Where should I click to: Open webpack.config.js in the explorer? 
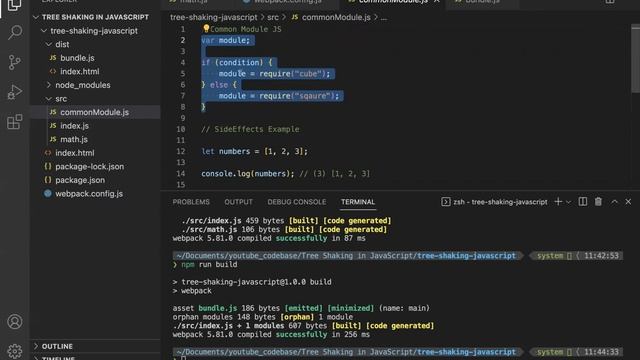89,194
